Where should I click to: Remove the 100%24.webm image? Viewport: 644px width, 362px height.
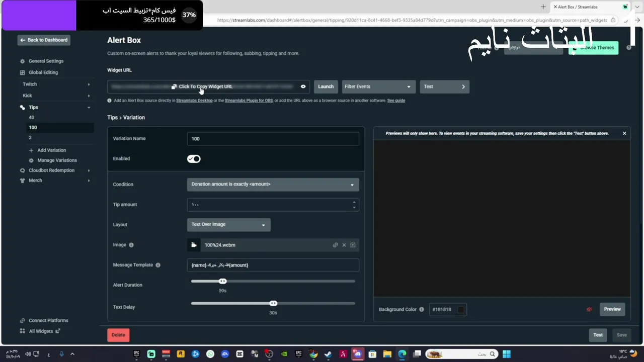[x=344, y=245]
